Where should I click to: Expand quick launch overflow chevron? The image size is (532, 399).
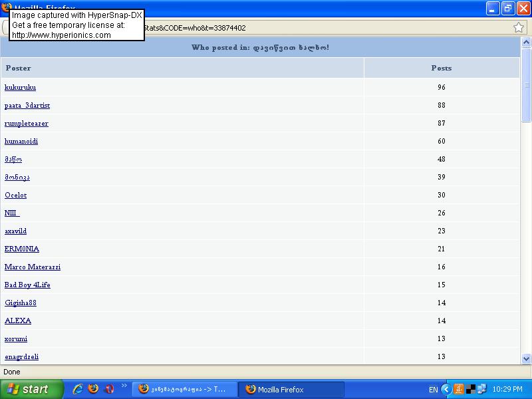click(124, 386)
